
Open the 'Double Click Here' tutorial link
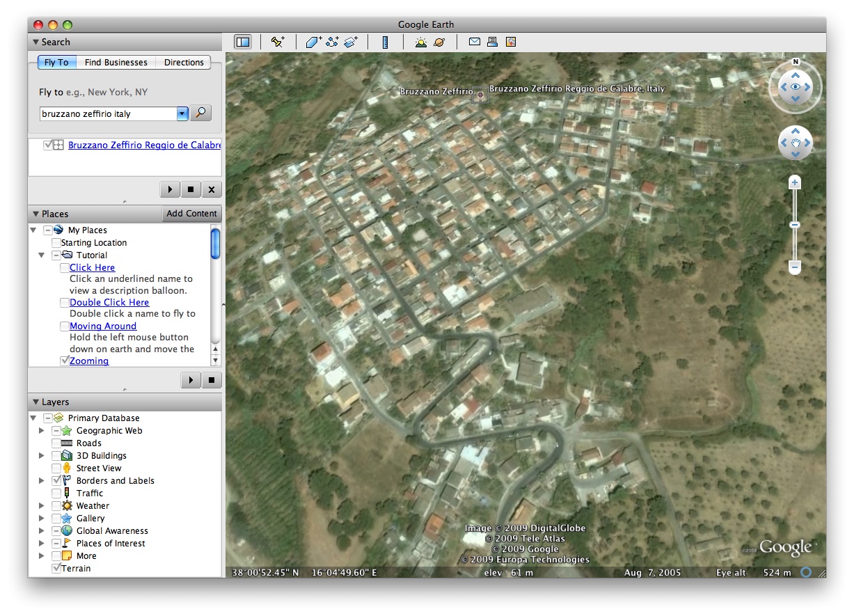(x=109, y=302)
